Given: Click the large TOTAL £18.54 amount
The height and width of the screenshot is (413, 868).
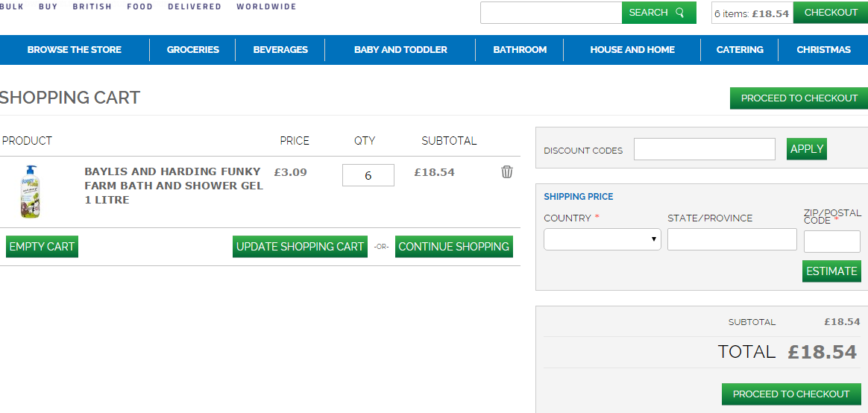Looking at the screenshot, I should 823,352.
